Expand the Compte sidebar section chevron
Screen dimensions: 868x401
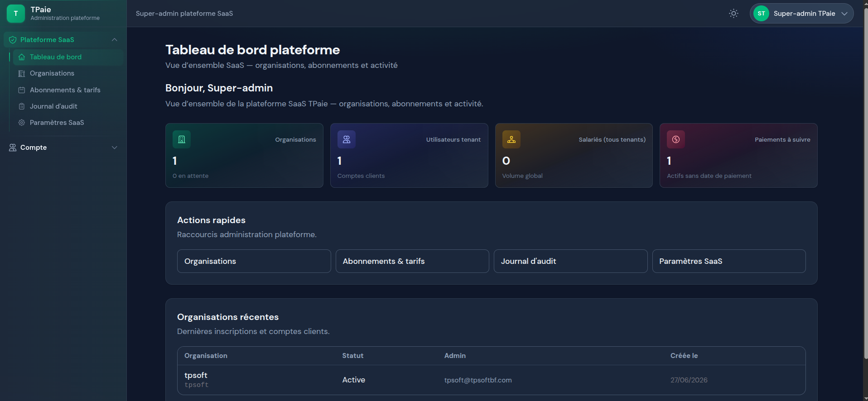114,148
